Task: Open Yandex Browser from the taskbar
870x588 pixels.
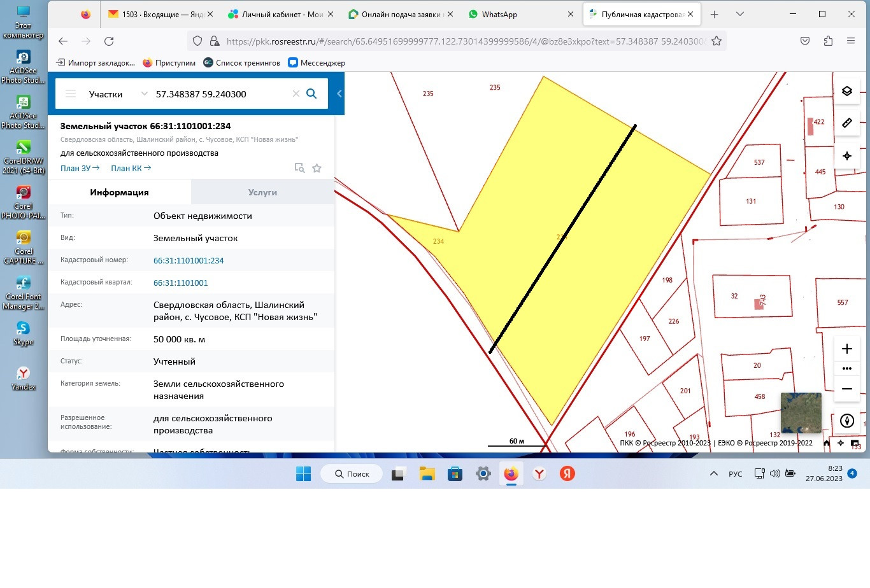Action: point(539,473)
